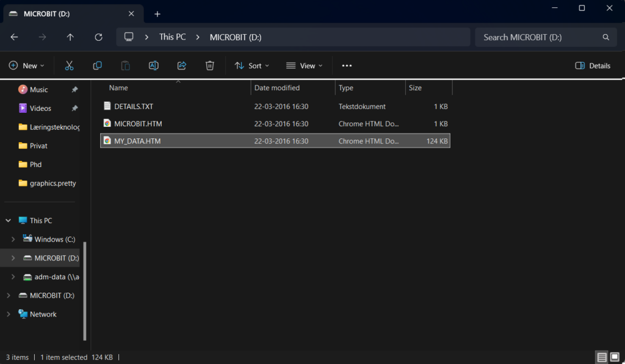Open the View dropdown
625x364 pixels.
coord(304,66)
